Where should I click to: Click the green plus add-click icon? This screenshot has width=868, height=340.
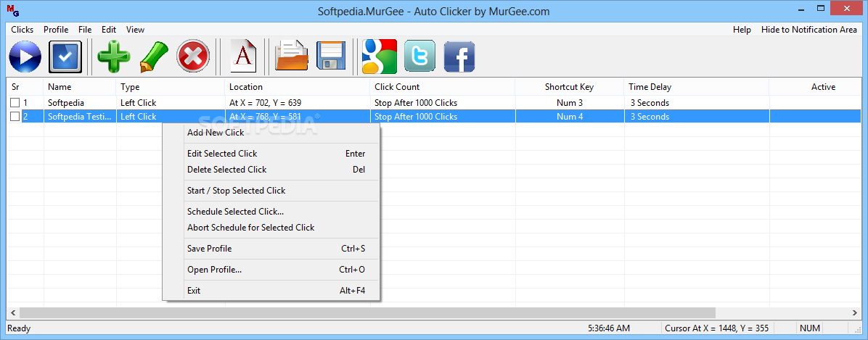(114, 57)
